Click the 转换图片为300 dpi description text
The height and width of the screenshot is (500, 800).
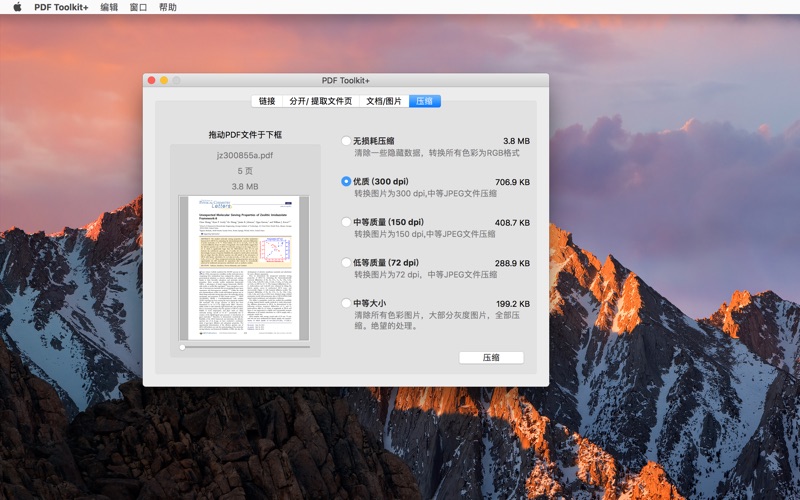point(426,193)
